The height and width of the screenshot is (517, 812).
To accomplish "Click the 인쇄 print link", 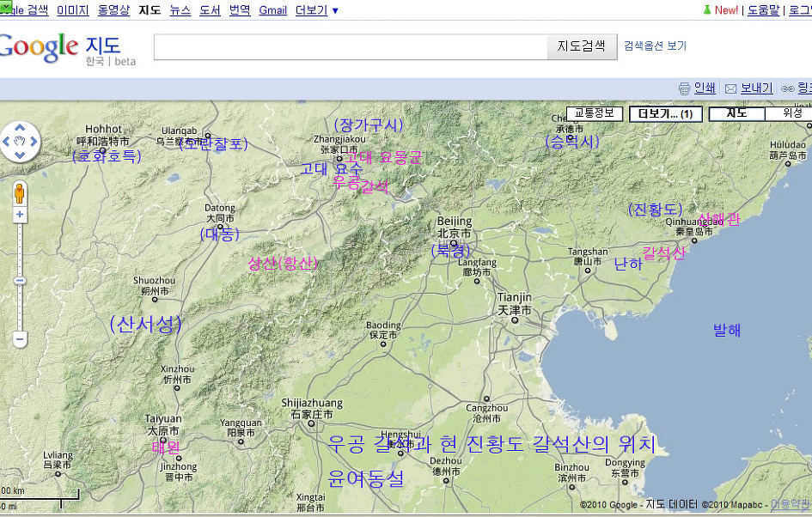I will pyautogui.click(x=705, y=88).
